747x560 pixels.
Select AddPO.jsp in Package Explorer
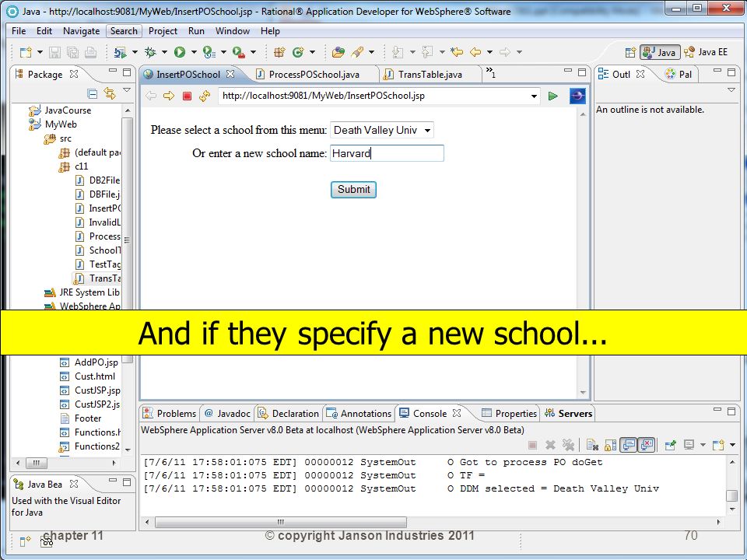pos(96,362)
